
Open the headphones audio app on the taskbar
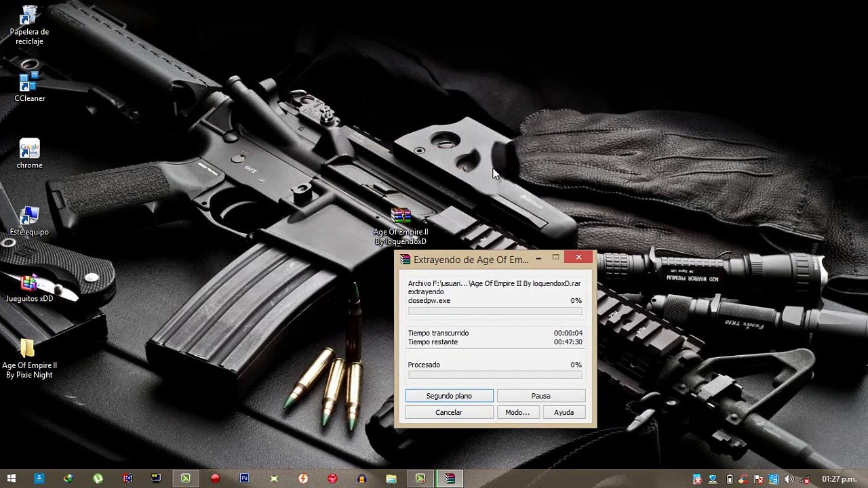(361, 479)
